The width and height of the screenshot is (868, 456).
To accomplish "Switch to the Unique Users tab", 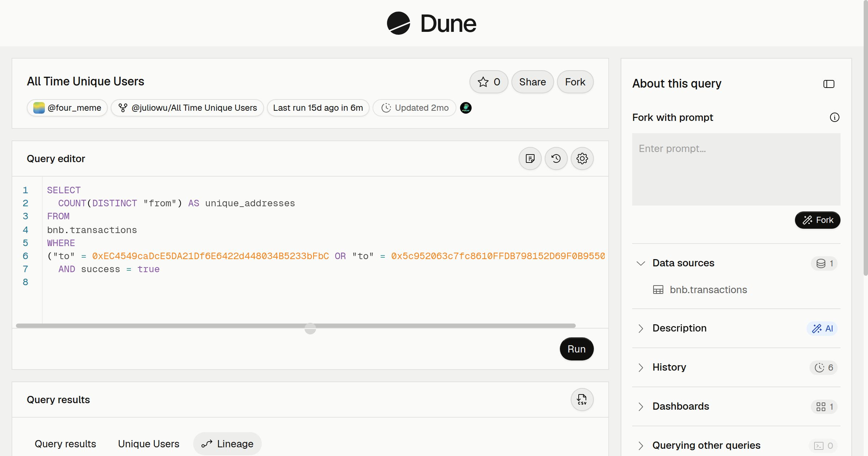I will pos(148,444).
